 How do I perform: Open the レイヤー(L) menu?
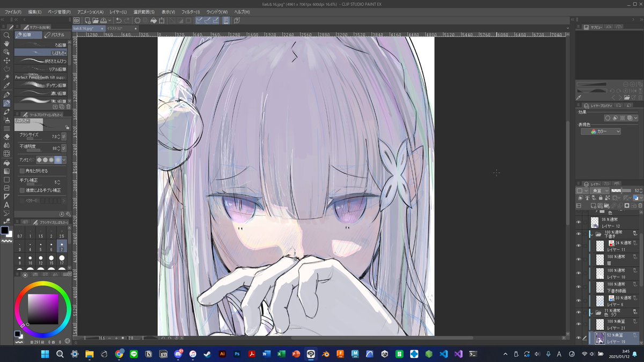pyautogui.click(x=118, y=12)
